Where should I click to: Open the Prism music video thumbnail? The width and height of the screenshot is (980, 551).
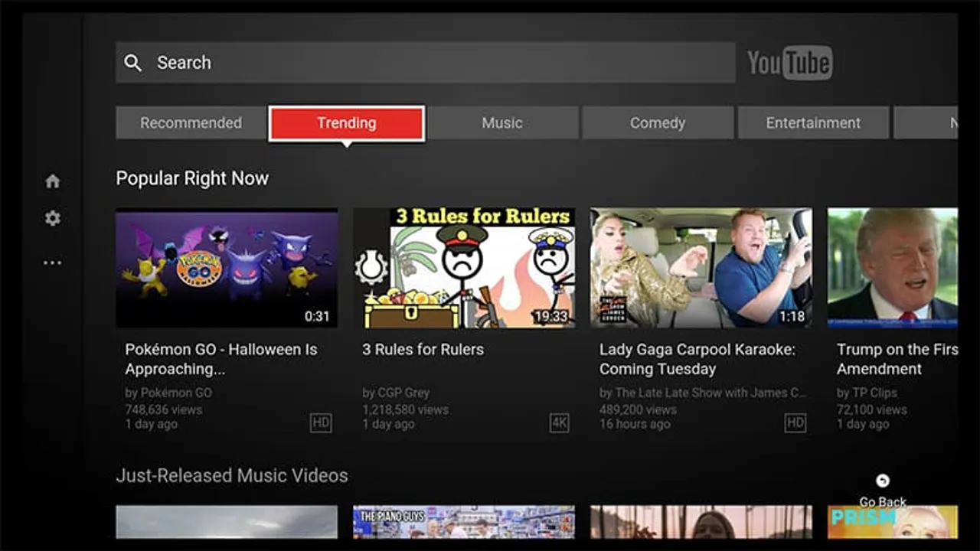tap(893, 522)
